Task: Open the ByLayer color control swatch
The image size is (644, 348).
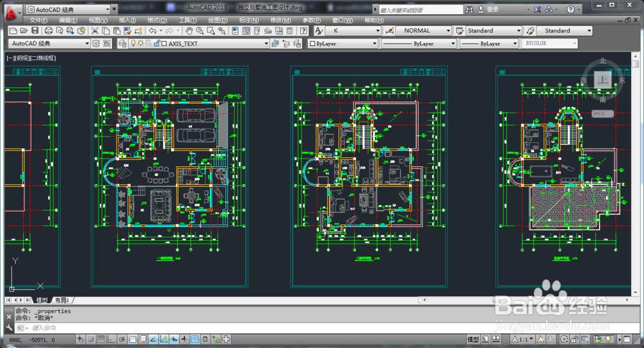Action: (x=343, y=44)
